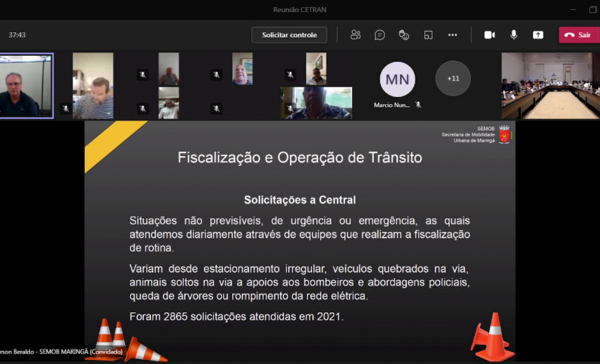Select the conference room video thumbnail
The width and height of the screenshot is (600, 364).
click(x=551, y=86)
